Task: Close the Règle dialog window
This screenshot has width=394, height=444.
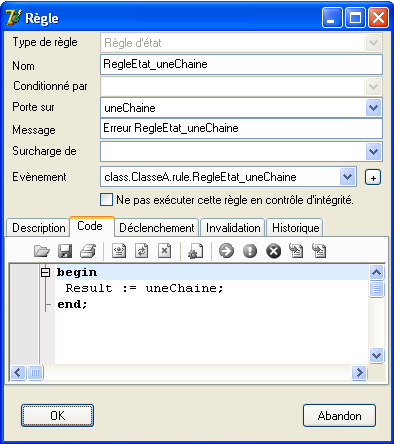Action: coord(378,18)
